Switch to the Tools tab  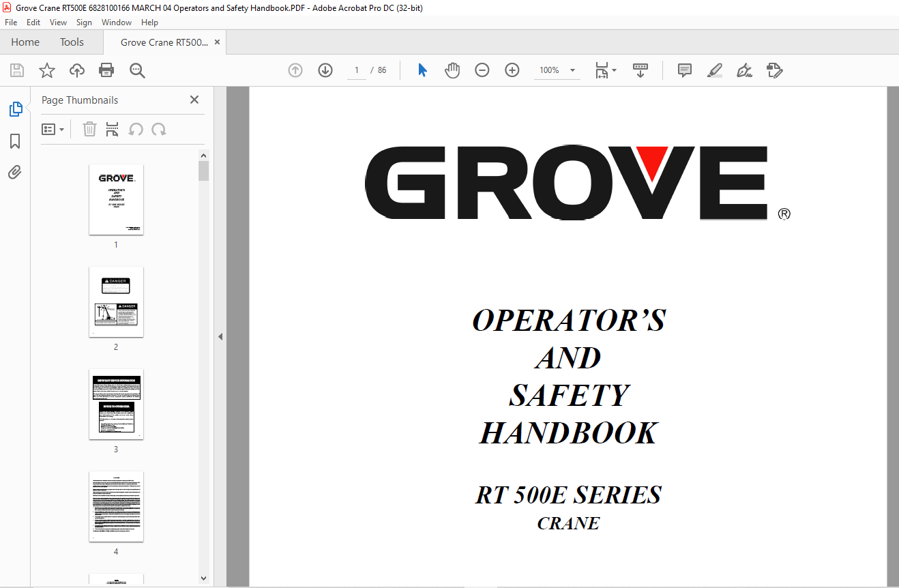click(72, 42)
